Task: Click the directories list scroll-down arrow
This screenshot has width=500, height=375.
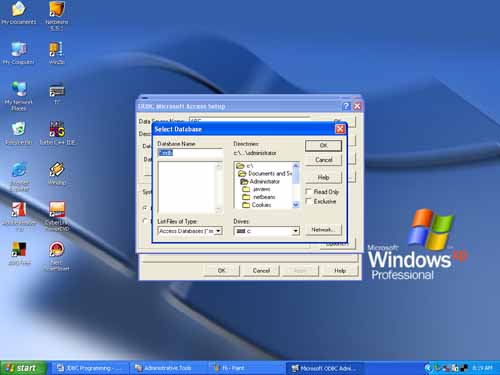Action: 296,205
